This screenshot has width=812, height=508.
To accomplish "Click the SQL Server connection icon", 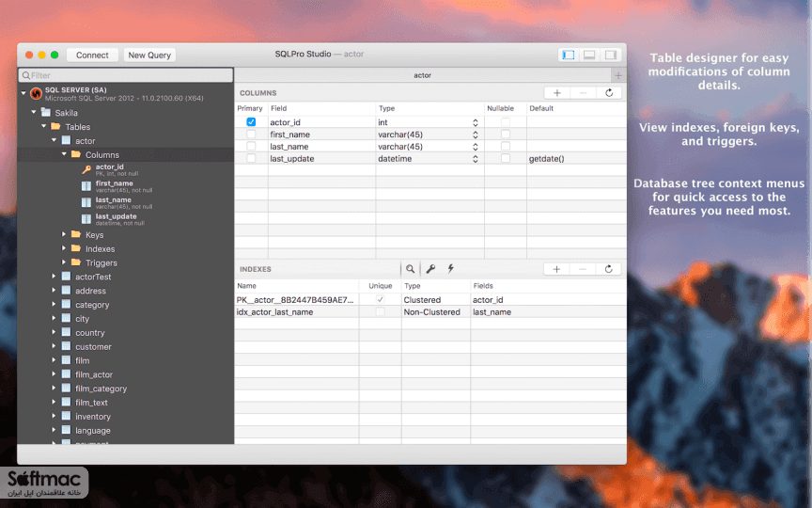I will click(x=36, y=93).
